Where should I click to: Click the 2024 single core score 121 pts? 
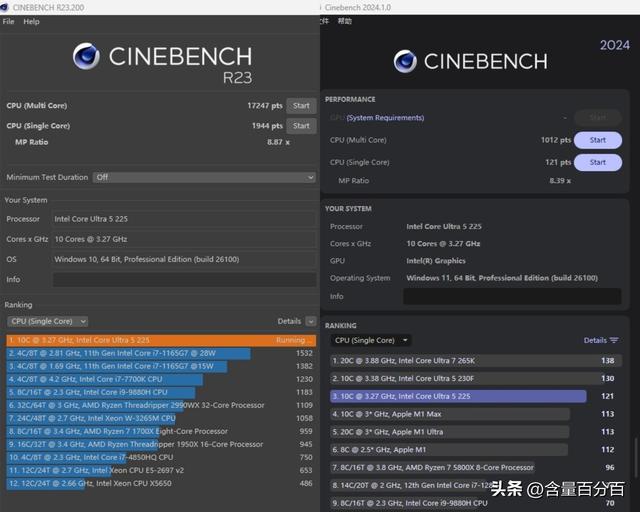point(558,163)
